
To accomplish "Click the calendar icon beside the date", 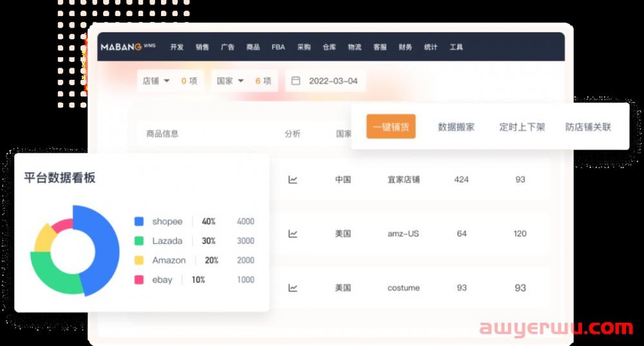I will click(296, 81).
